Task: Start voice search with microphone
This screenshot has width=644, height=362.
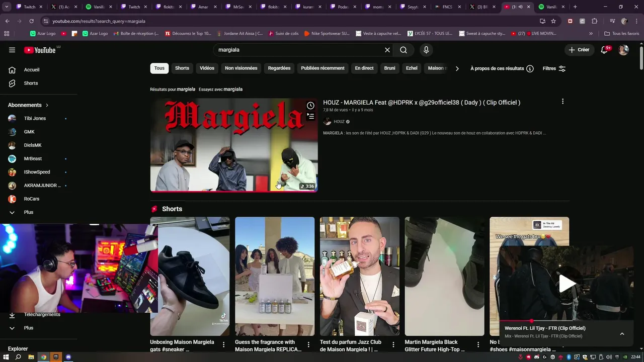Action: pyautogui.click(x=426, y=50)
